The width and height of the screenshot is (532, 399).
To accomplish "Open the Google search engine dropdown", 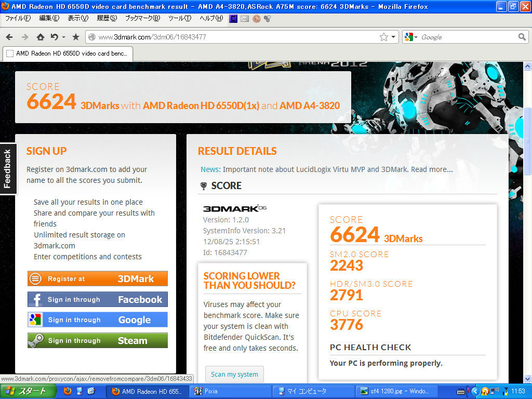I will click(410, 37).
